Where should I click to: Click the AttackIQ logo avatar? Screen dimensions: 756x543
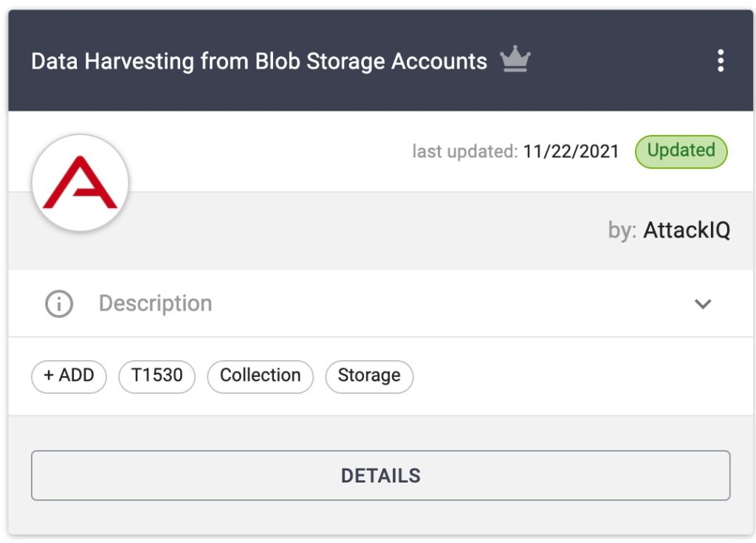click(x=80, y=182)
